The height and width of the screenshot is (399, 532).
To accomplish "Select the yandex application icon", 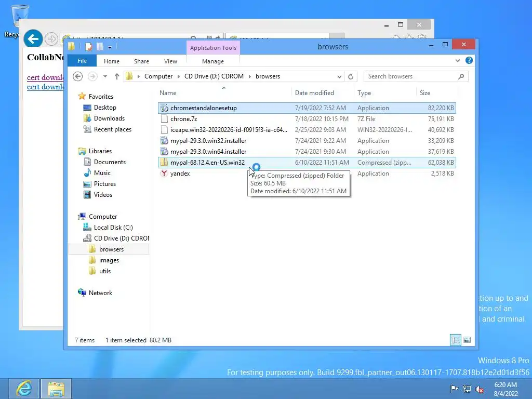I will (164, 174).
